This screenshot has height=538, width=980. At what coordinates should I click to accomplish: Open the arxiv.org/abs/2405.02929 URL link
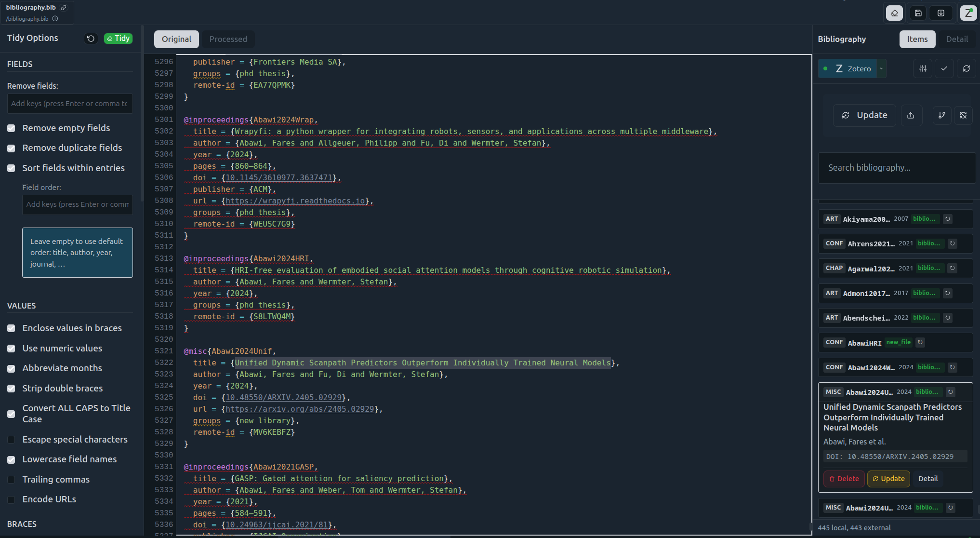[300, 409]
